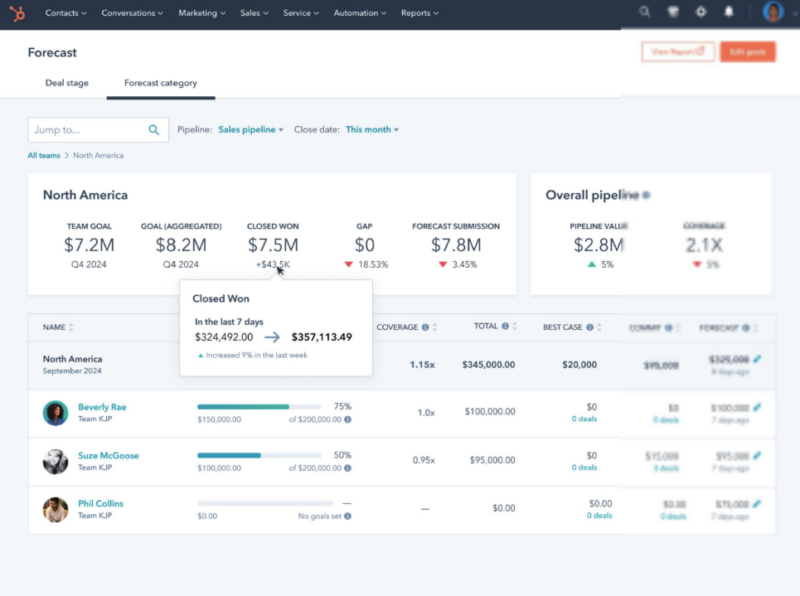Image resolution: width=800 pixels, height=596 pixels.
Task: Open the Automation menu
Action: pos(360,13)
